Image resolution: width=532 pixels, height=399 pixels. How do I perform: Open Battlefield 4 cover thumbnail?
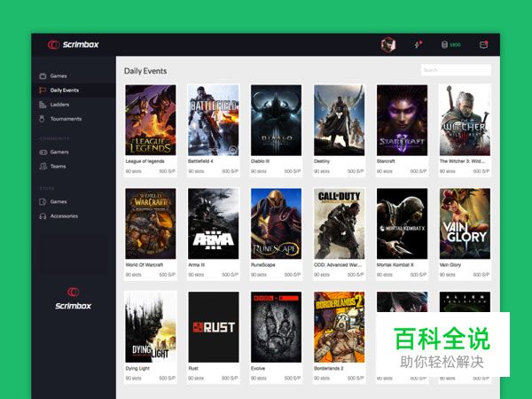(214, 120)
